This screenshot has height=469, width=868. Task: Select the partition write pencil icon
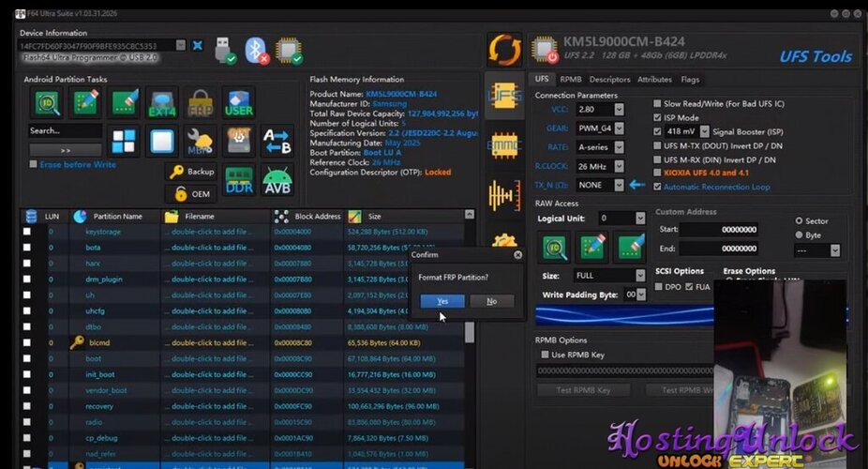tap(85, 103)
